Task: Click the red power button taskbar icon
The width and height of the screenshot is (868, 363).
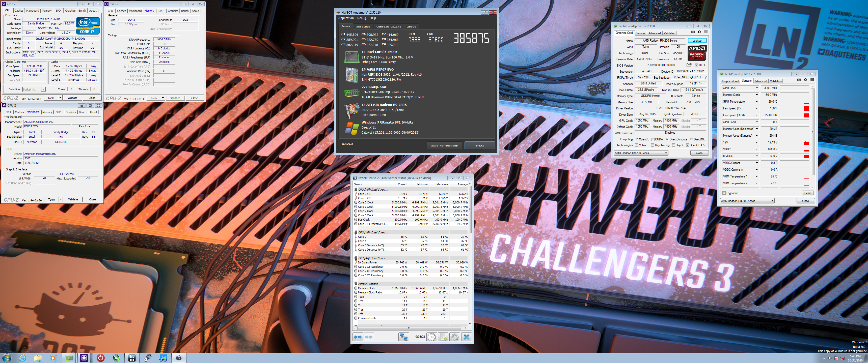Action: click(100, 358)
